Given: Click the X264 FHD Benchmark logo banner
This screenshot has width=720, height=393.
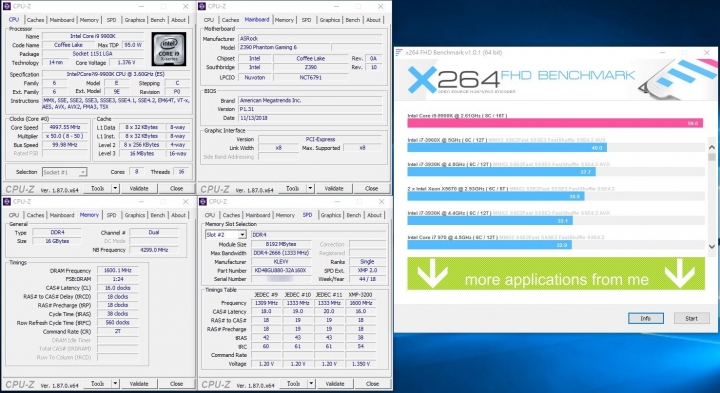Looking at the screenshot, I should coord(556,79).
